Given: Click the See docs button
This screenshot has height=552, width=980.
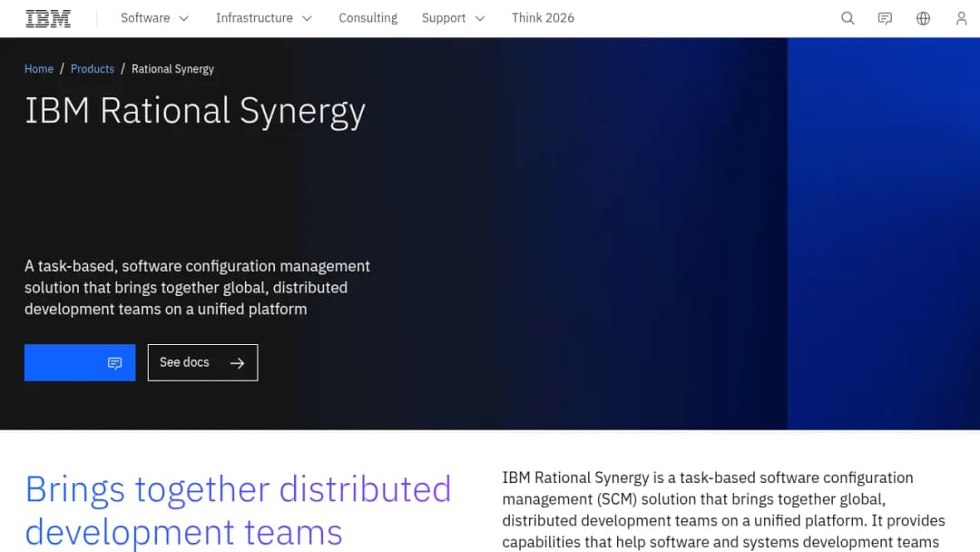Looking at the screenshot, I should tap(202, 362).
